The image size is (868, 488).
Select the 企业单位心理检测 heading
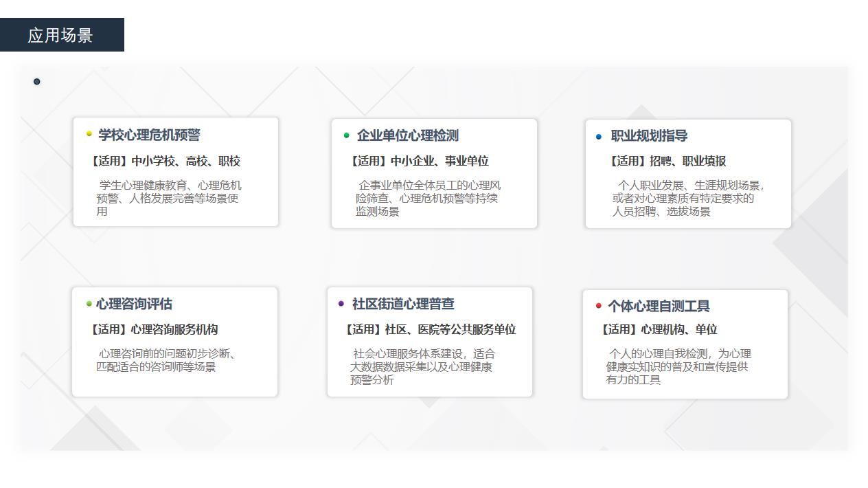coord(407,135)
